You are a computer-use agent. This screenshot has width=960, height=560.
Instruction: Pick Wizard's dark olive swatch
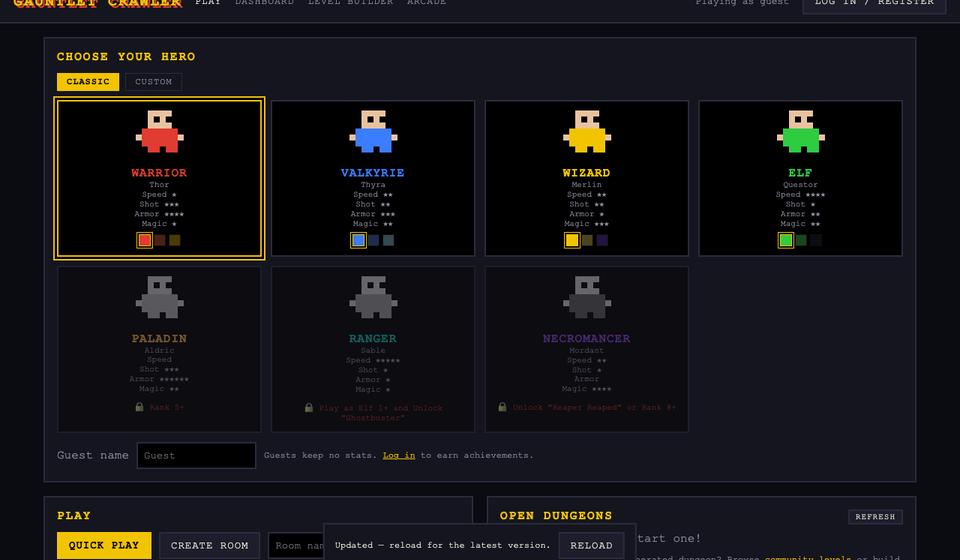pyautogui.click(x=587, y=240)
